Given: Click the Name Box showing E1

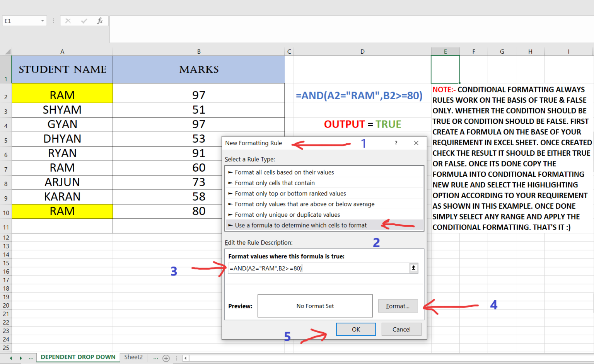Looking at the screenshot, I should pyautogui.click(x=21, y=21).
